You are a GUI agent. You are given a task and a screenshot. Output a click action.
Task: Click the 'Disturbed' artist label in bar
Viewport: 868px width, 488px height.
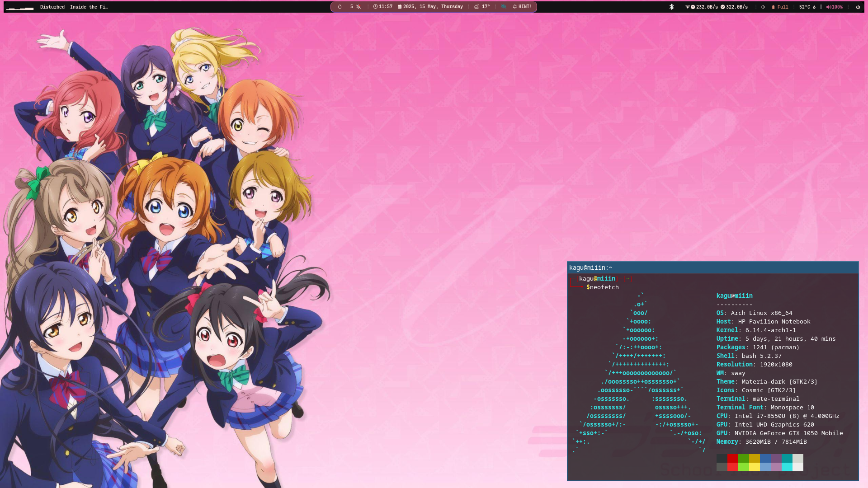pyautogui.click(x=52, y=7)
